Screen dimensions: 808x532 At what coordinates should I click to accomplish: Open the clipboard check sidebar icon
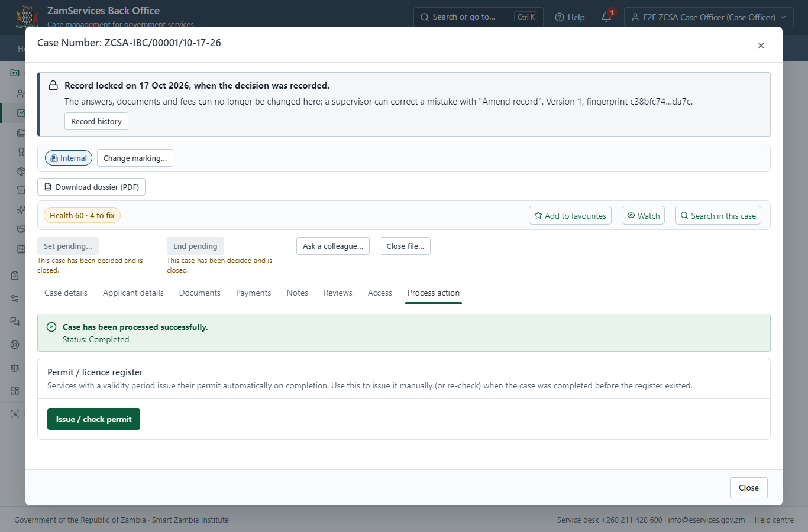point(15,275)
